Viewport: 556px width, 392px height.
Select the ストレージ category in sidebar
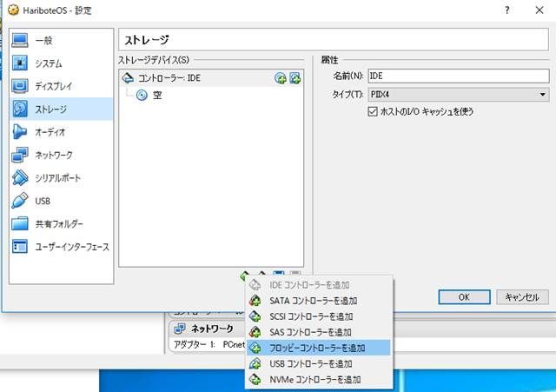pos(61,110)
